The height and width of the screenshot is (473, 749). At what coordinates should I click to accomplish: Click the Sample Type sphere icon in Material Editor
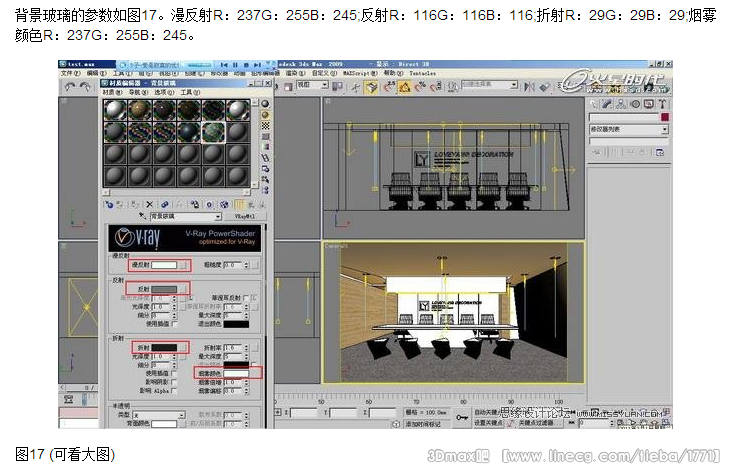click(265, 104)
